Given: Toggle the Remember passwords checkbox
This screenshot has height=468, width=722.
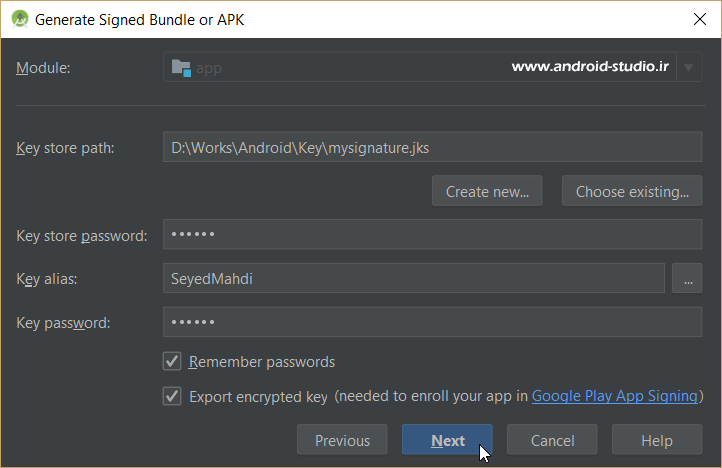Looking at the screenshot, I should tap(172, 361).
